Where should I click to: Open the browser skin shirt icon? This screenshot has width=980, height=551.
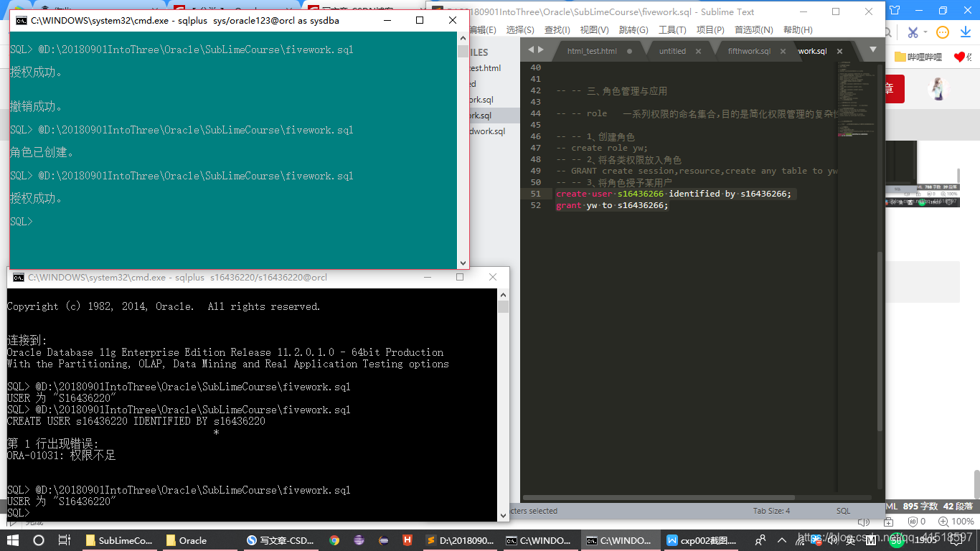895,10
